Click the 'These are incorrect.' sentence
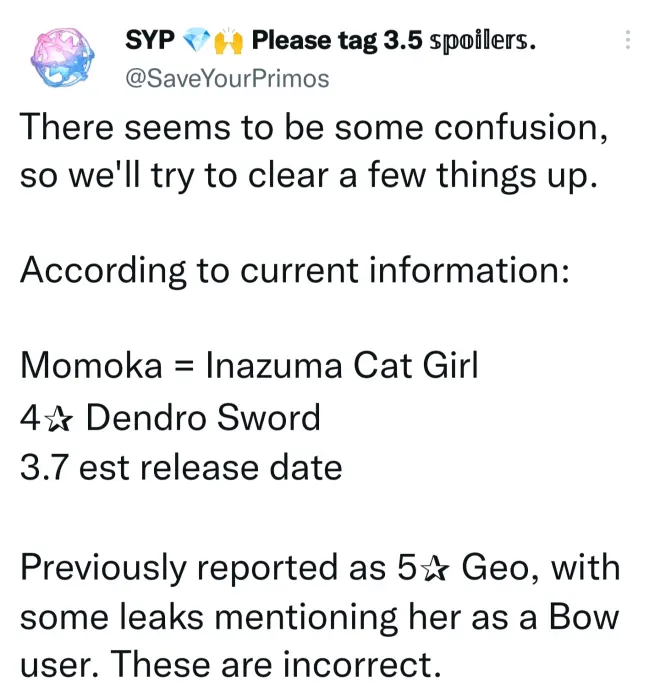The image size is (660, 682). [276, 664]
